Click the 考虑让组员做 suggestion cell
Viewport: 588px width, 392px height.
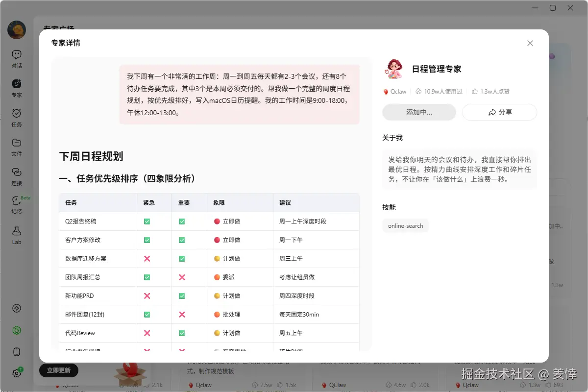coord(317,277)
